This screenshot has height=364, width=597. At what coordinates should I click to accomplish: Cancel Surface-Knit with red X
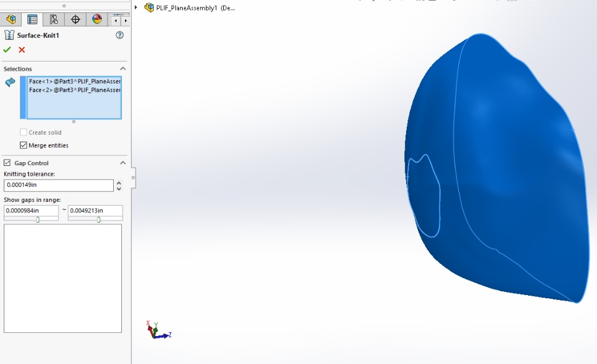[x=22, y=50]
